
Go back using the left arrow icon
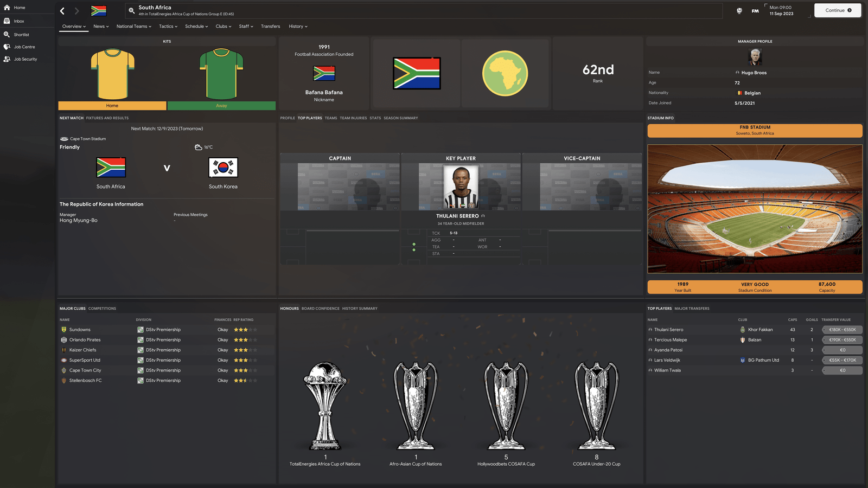point(62,11)
